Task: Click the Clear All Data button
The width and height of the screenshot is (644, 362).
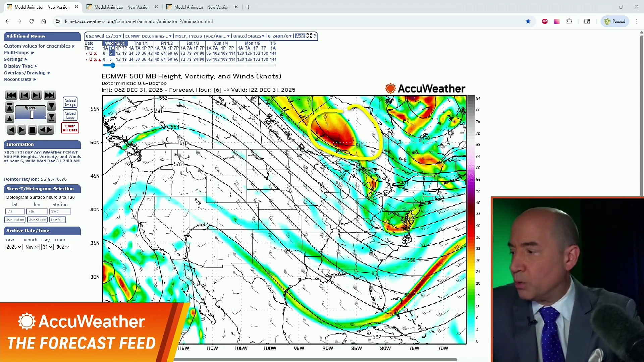Action: point(70,128)
